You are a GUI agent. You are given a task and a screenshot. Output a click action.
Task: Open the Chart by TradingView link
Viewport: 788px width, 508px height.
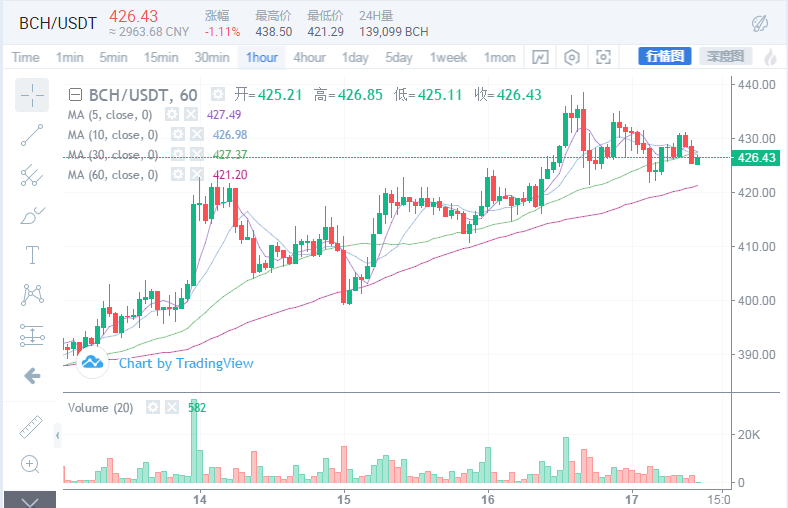186,363
